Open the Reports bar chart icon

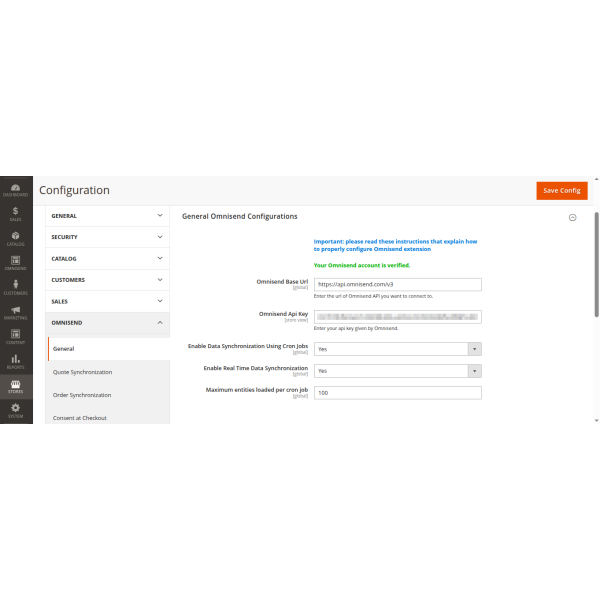click(x=16, y=362)
